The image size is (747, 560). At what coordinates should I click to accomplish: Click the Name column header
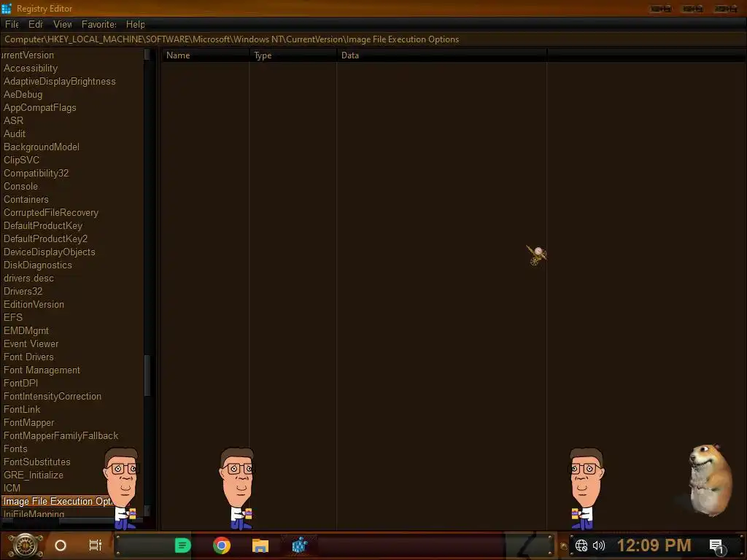tap(205, 55)
